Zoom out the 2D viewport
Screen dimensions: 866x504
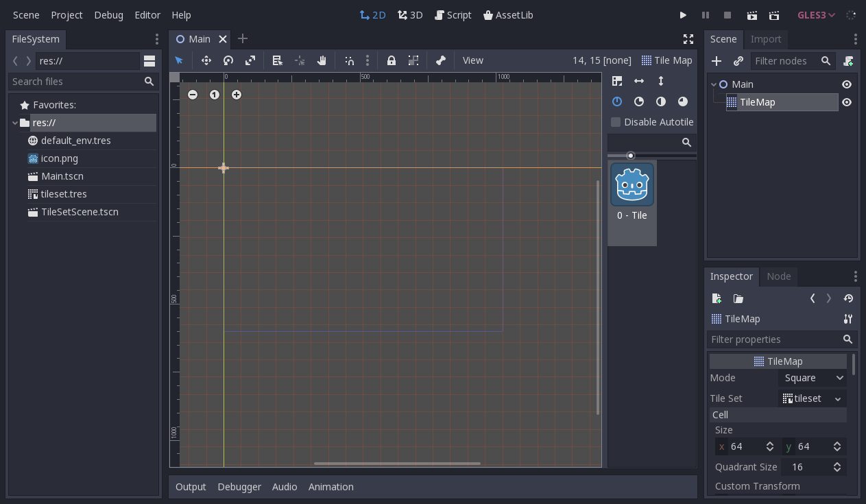pos(193,95)
